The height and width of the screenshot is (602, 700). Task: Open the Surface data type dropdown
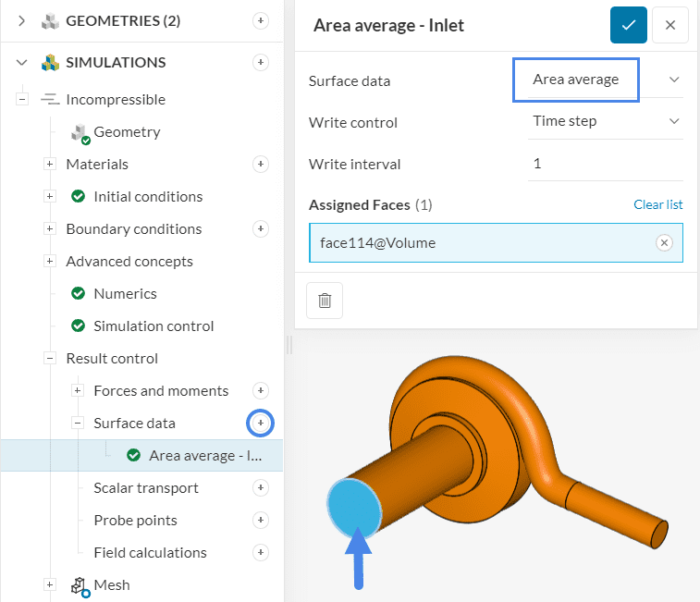(605, 80)
